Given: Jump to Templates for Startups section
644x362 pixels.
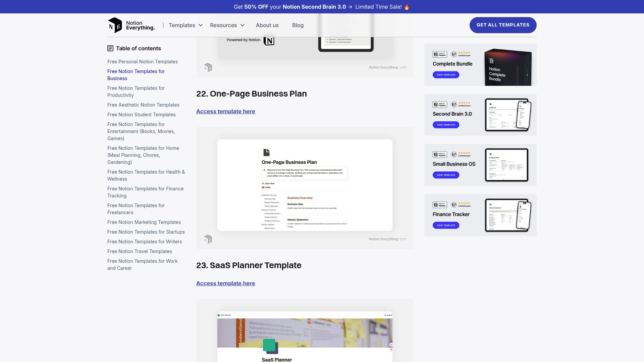Looking at the screenshot, I should [146, 232].
